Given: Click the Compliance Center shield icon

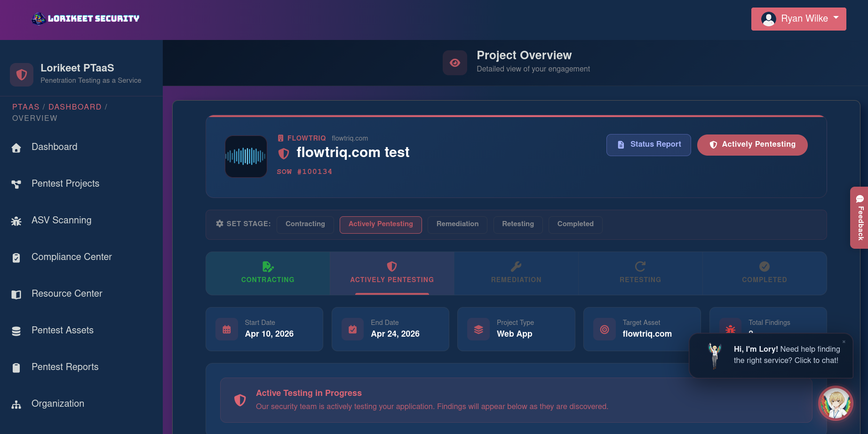Looking at the screenshot, I should (16, 258).
